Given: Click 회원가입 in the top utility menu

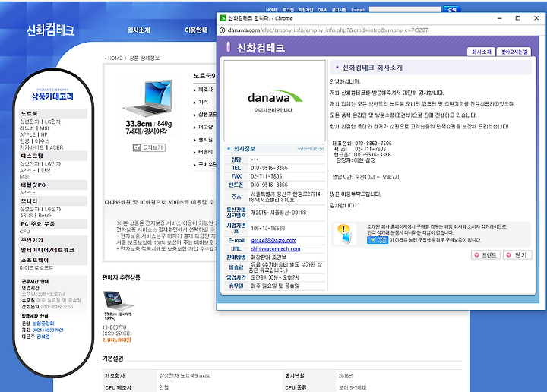Looking at the screenshot, I should point(305,10).
